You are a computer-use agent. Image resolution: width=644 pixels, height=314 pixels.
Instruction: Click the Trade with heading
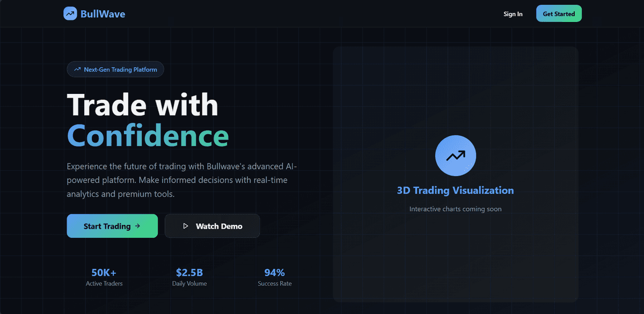pyautogui.click(x=142, y=105)
